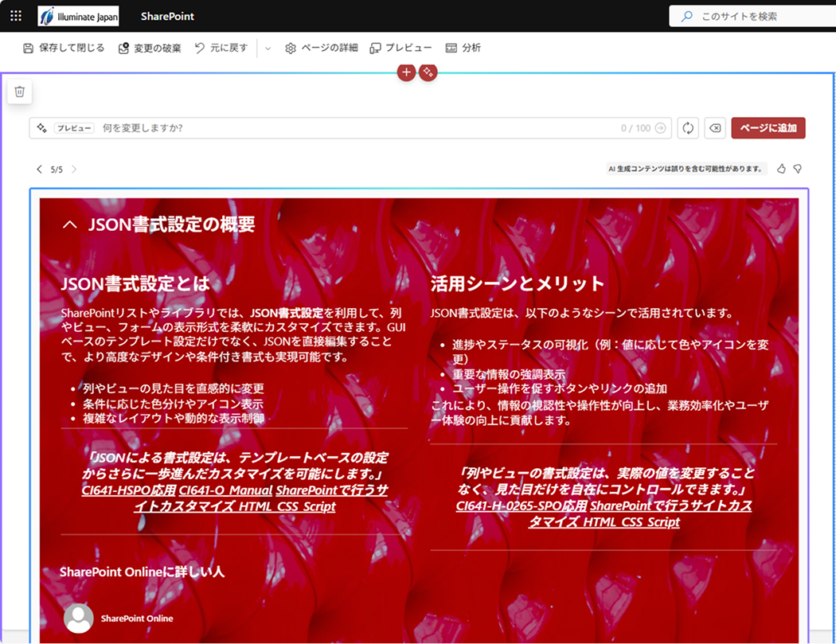Screen dimensions: 836x644
Task: Open the dropdown arrow next to 元に戻す
Action: (x=268, y=49)
